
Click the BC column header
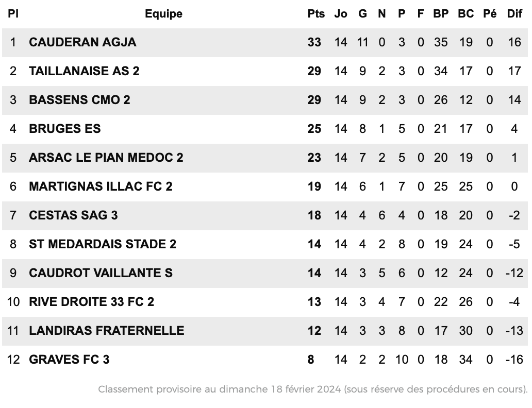pyautogui.click(x=466, y=14)
